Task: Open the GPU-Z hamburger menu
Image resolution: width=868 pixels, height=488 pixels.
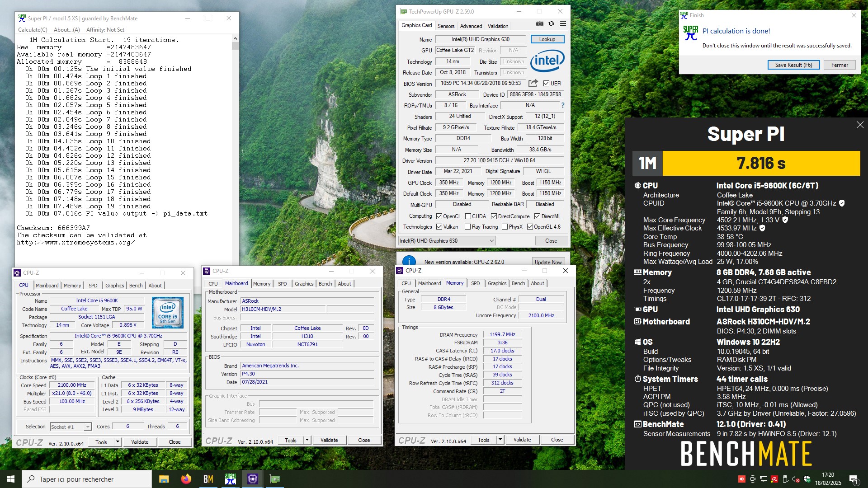Action: coord(563,24)
